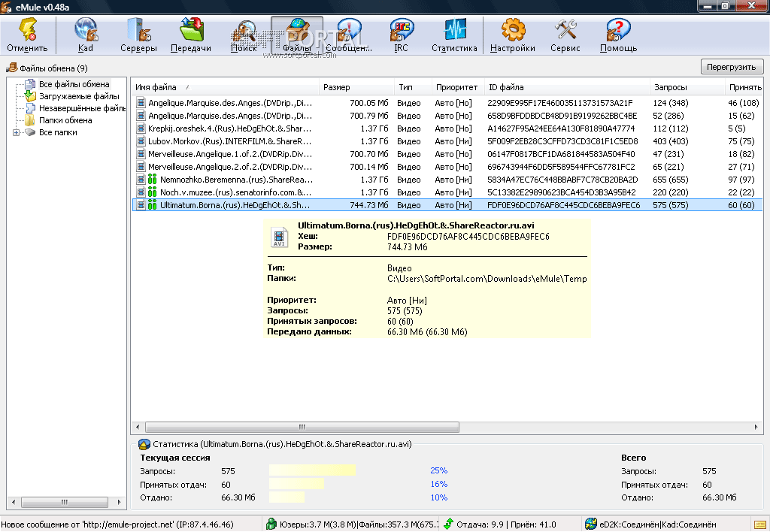Click the green users icon of Nemnozhko.Beremenna
Viewport: 770px width, 532px height.
(152, 180)
